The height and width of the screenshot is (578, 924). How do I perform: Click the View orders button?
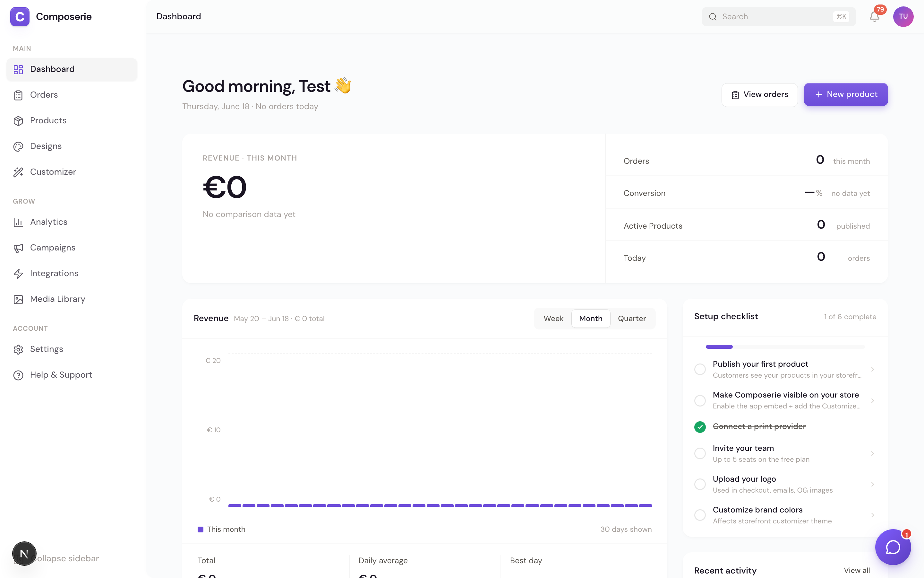click(759, 95)
